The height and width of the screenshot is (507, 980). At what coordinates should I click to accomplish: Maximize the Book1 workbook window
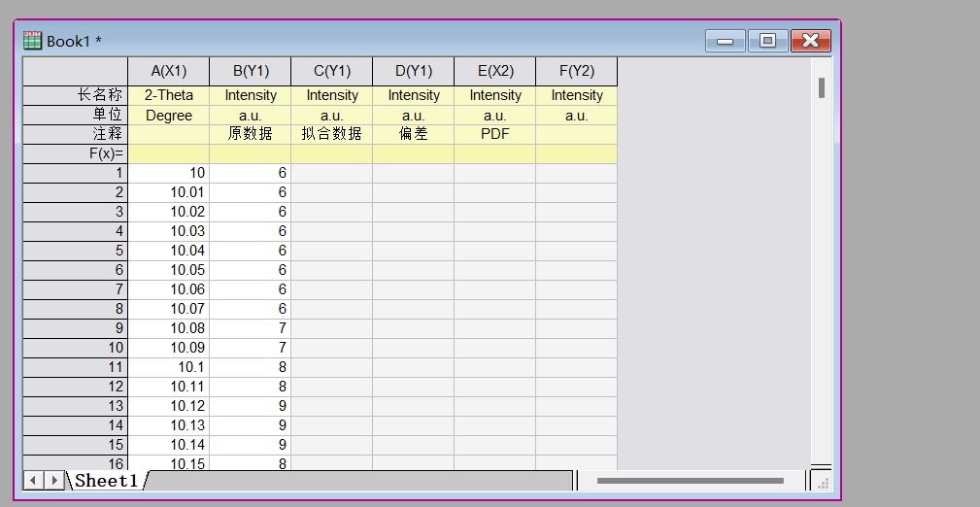767,41
